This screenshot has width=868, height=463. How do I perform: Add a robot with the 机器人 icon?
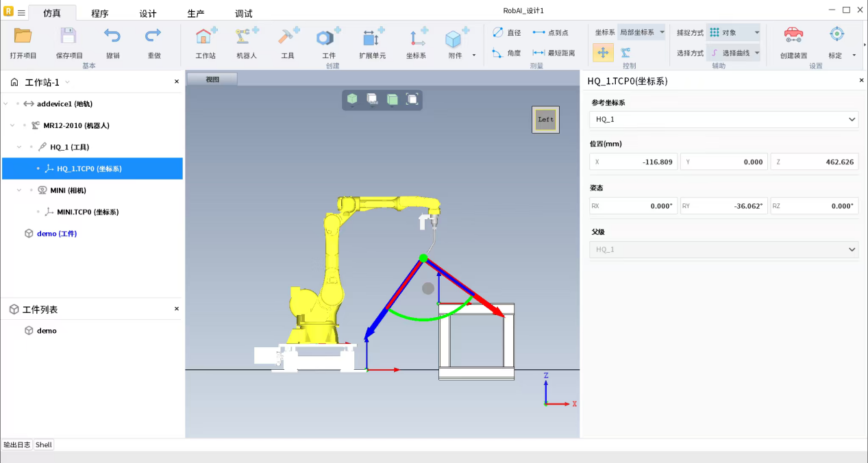[x=247, y=38]
